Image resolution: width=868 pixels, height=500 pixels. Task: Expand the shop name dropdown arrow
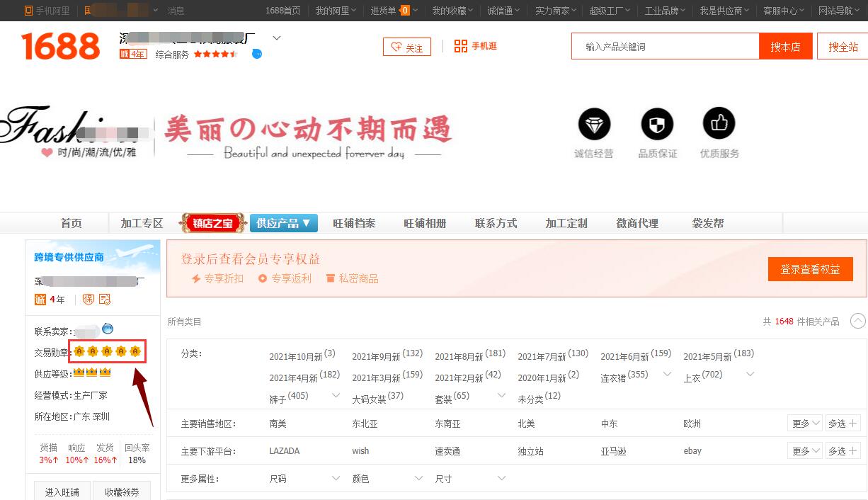[x=277, y=38]
